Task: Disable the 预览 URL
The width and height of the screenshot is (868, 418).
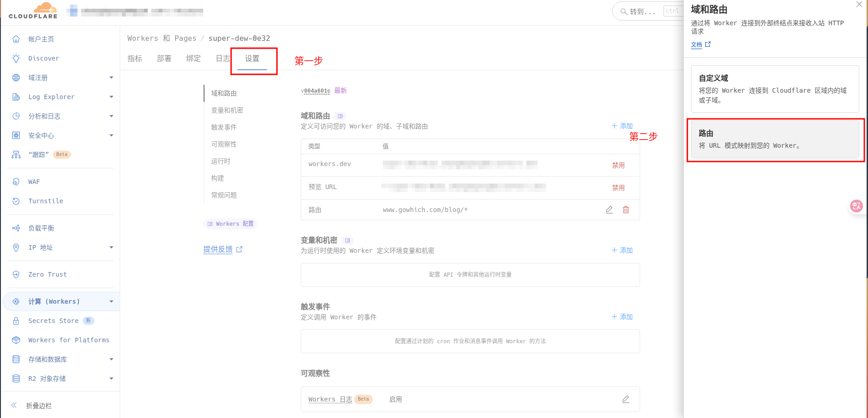Action: (619, 188)
